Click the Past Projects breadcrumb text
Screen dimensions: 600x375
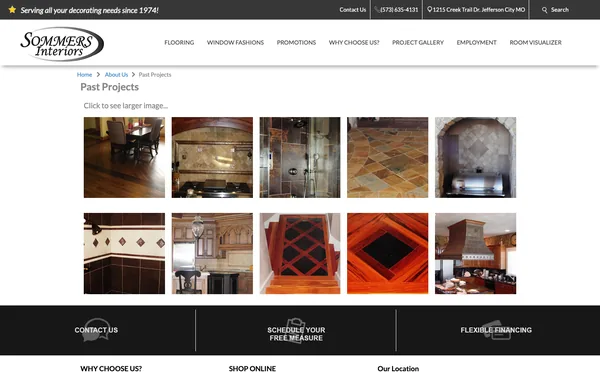point(155,75)
